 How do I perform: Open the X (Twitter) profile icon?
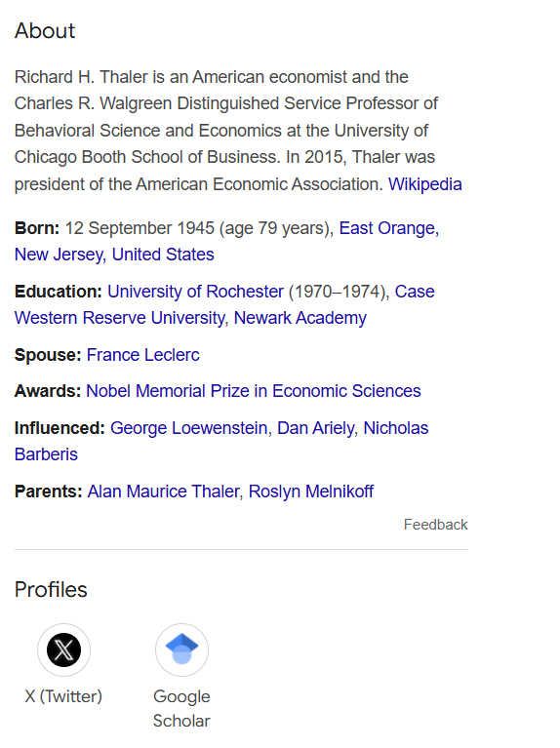pyautogui.click(x=63, y=650)
